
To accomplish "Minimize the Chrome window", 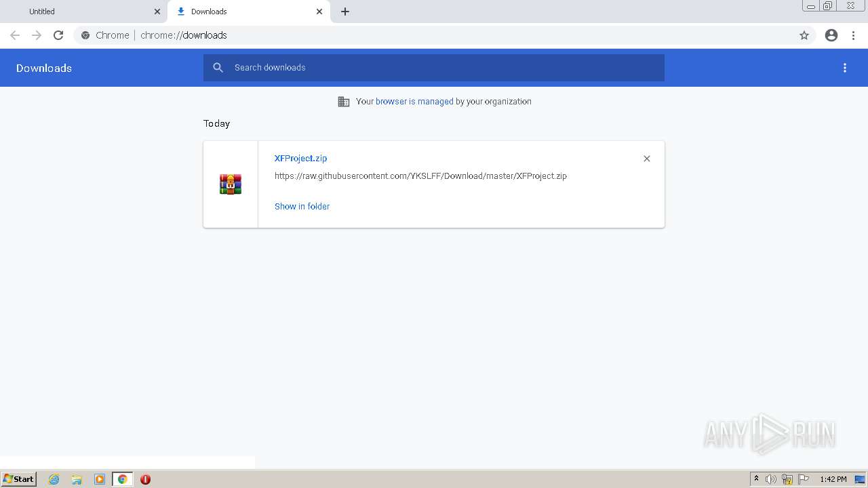I will [811, 6].
